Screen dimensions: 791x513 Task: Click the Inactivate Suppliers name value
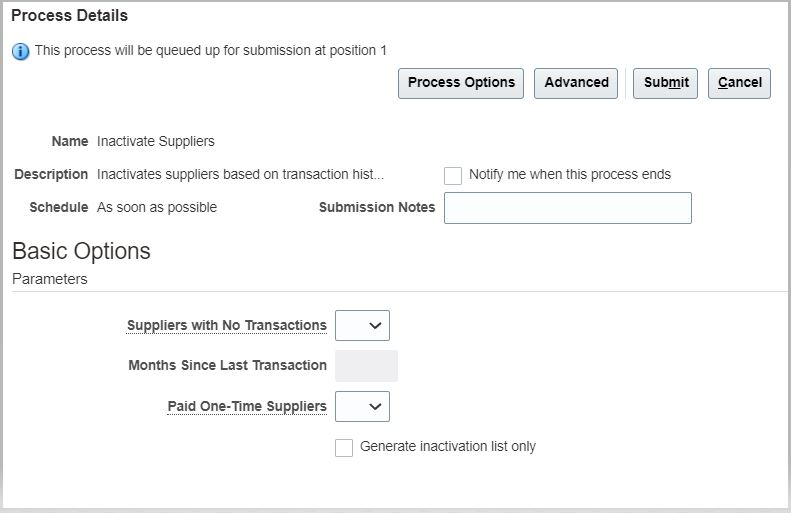coord(155,142)
